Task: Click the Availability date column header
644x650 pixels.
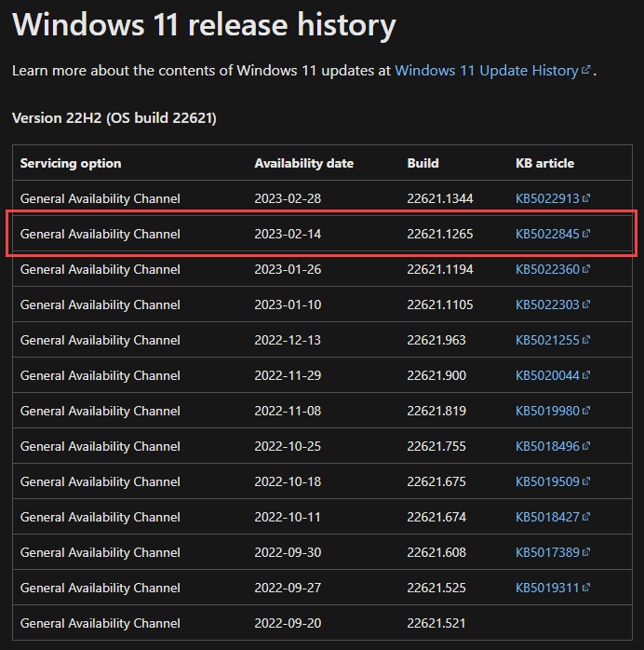Action: coord(304,163)
